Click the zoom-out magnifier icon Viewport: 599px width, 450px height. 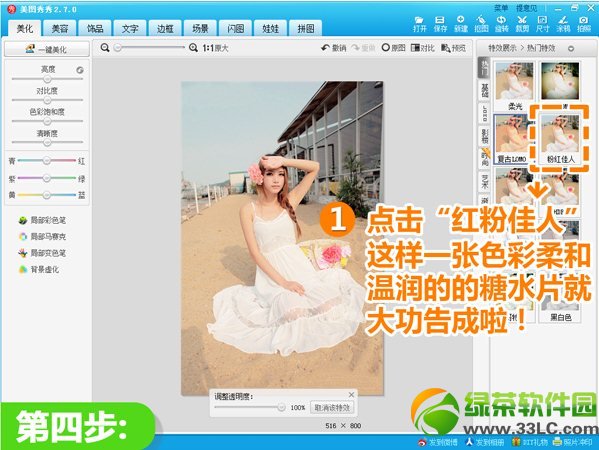tap(105, 48)
